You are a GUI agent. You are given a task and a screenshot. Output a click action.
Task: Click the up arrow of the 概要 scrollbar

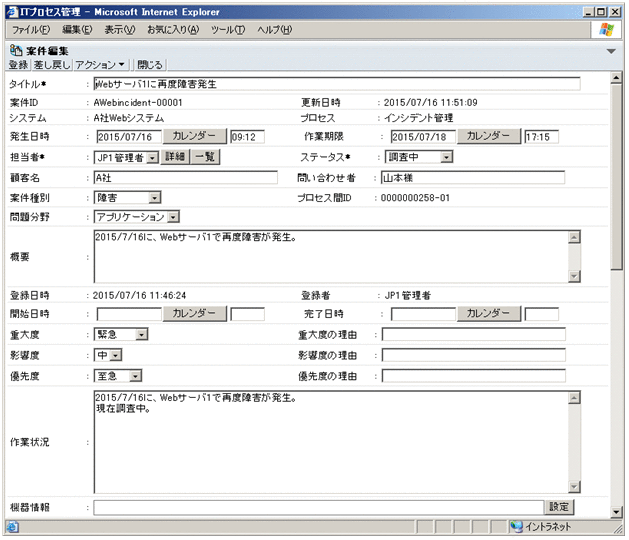[574, 237]
